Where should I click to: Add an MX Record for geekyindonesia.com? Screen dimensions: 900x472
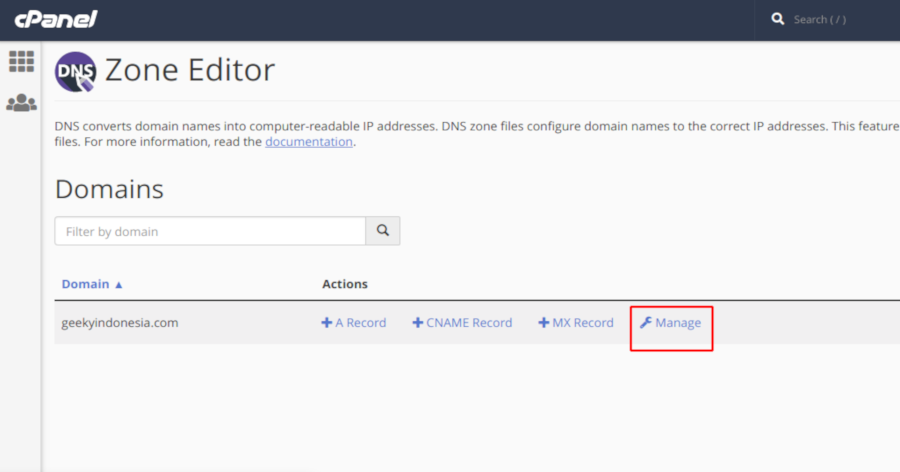click(x=576, y=323)
